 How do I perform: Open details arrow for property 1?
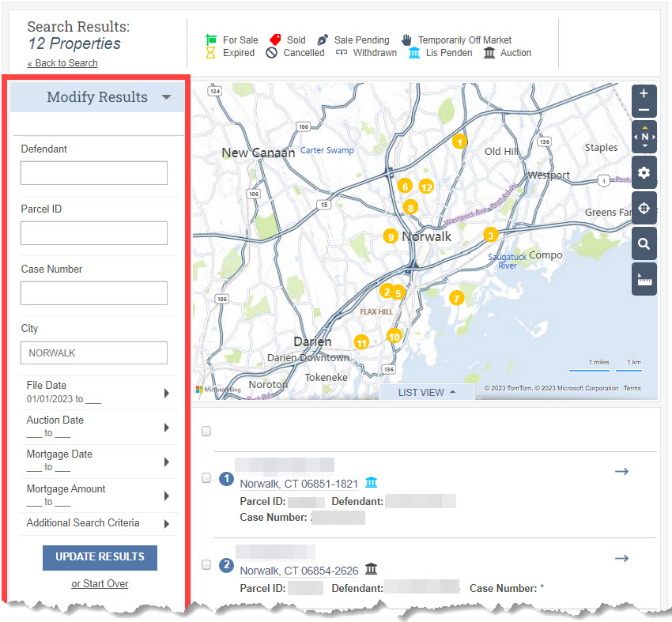[621, 472]
